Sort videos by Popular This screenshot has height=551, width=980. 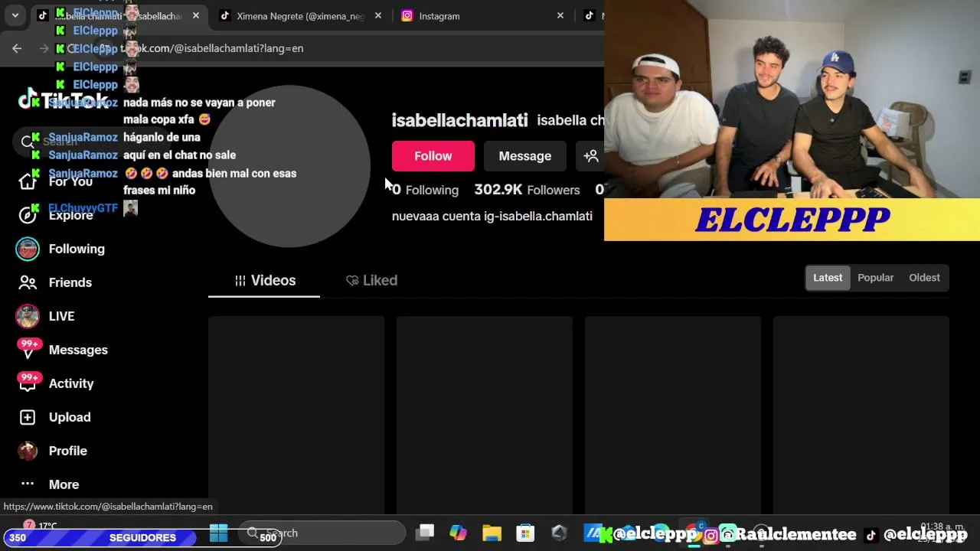875,278
